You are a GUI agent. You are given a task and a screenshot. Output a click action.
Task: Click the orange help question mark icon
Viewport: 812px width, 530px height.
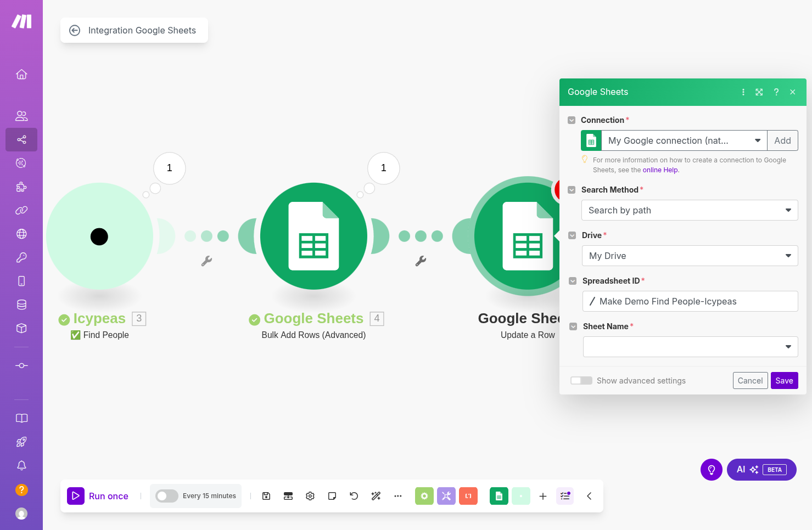21,489
